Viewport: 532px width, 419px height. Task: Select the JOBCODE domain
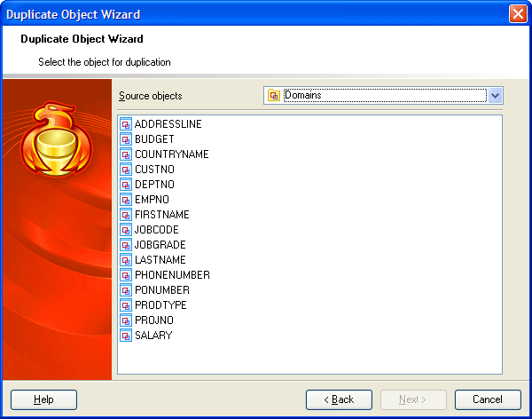pos(156,230)
